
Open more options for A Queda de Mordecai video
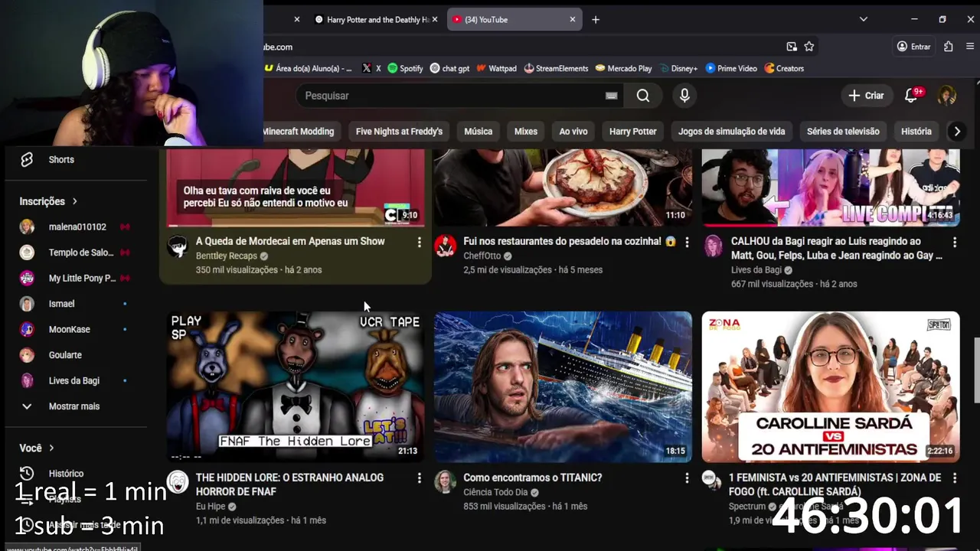tap(419, 242)
